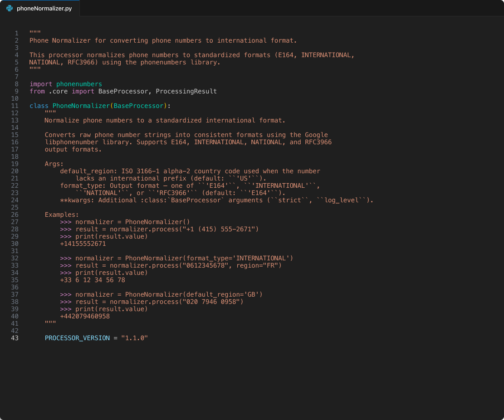
Task: Click process("0612345678", region="FR") line
Action: (x=171, y=265)
